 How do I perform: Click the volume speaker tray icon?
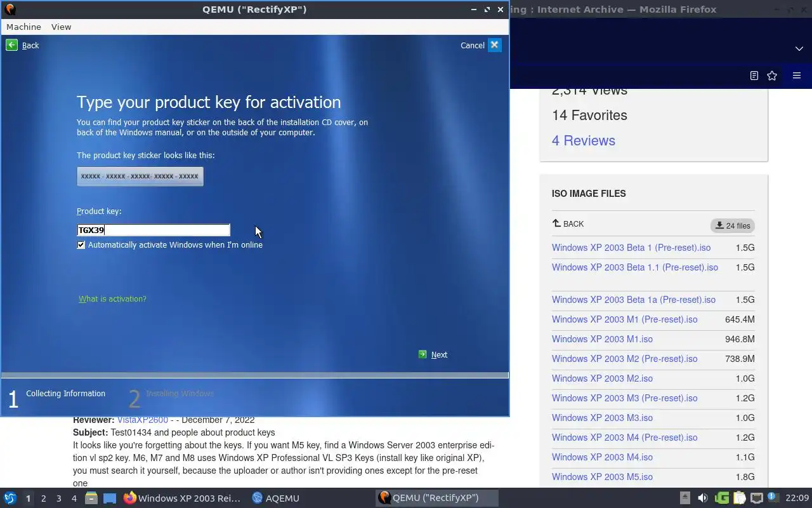[x=702, y=498]
